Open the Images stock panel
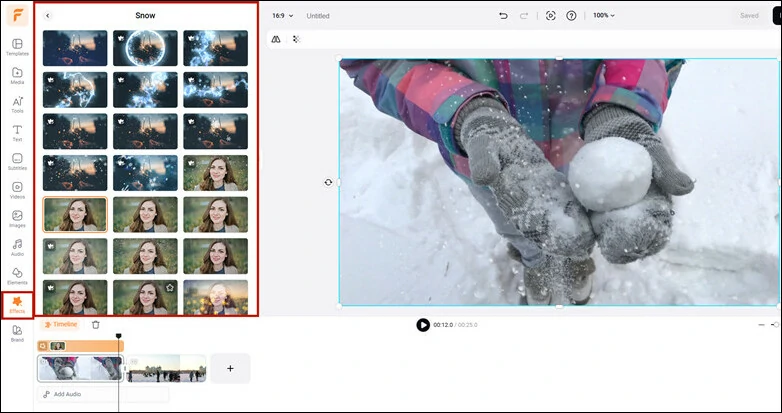The height and width of the screenshot is (413, 782). coord(17,219)
